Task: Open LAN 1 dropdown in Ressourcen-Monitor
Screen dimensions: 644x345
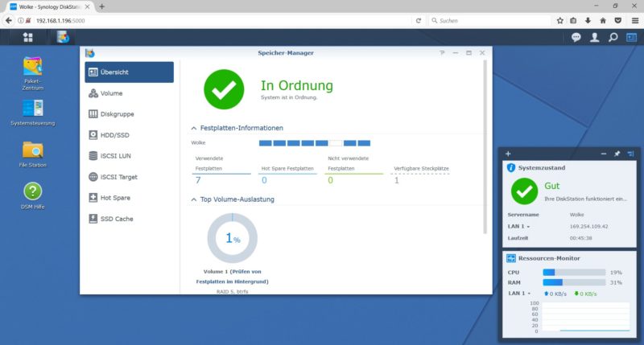Action: point(519,294)
